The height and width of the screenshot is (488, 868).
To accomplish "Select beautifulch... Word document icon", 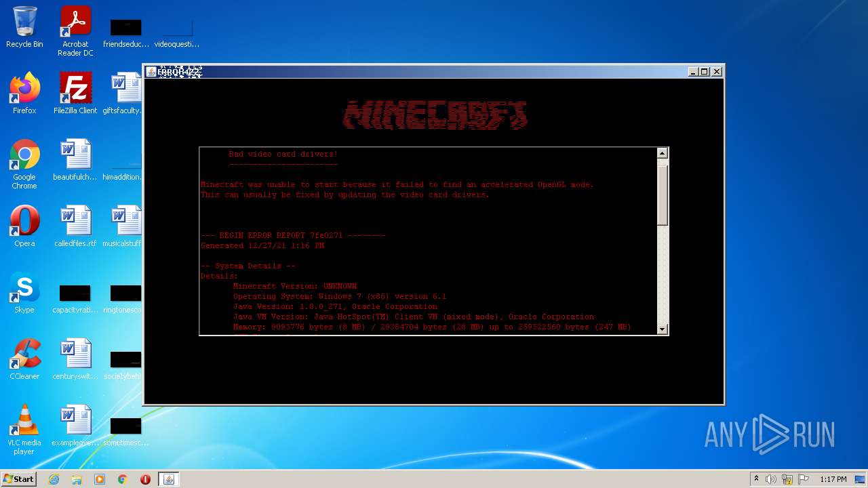I will 75,160.
